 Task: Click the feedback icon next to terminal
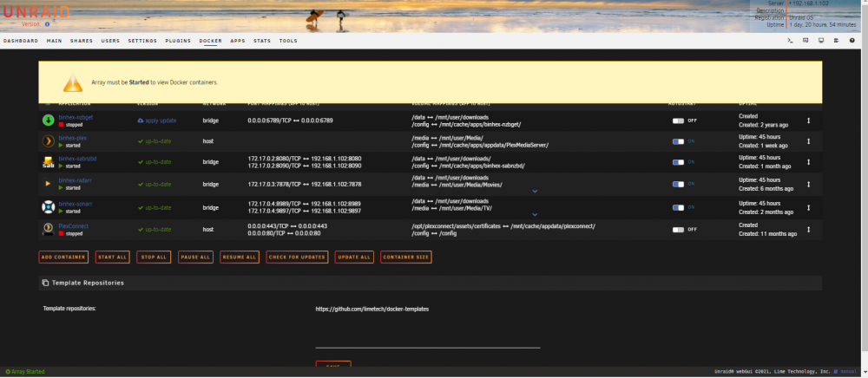(x=806, y=41)
